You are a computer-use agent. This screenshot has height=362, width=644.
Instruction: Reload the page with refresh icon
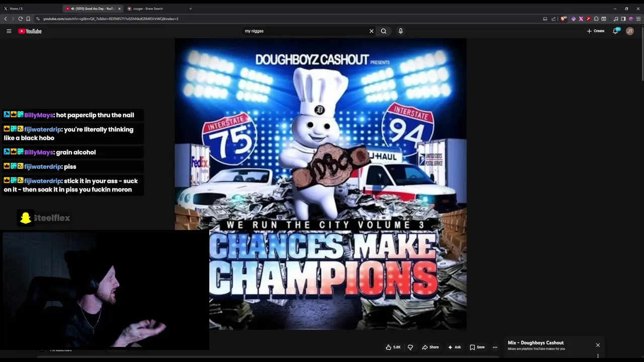click(21, 19)
